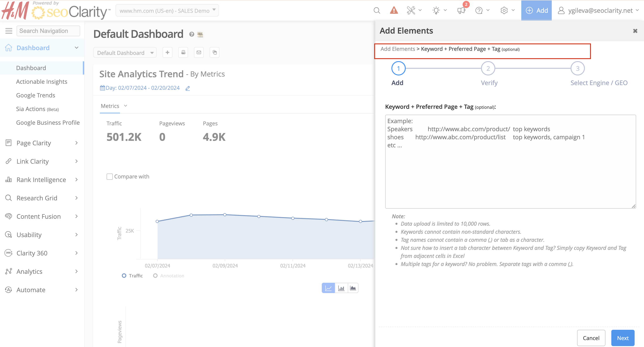Click the email dashboard icon
644x347 pixels.
[x=199, y=53]
